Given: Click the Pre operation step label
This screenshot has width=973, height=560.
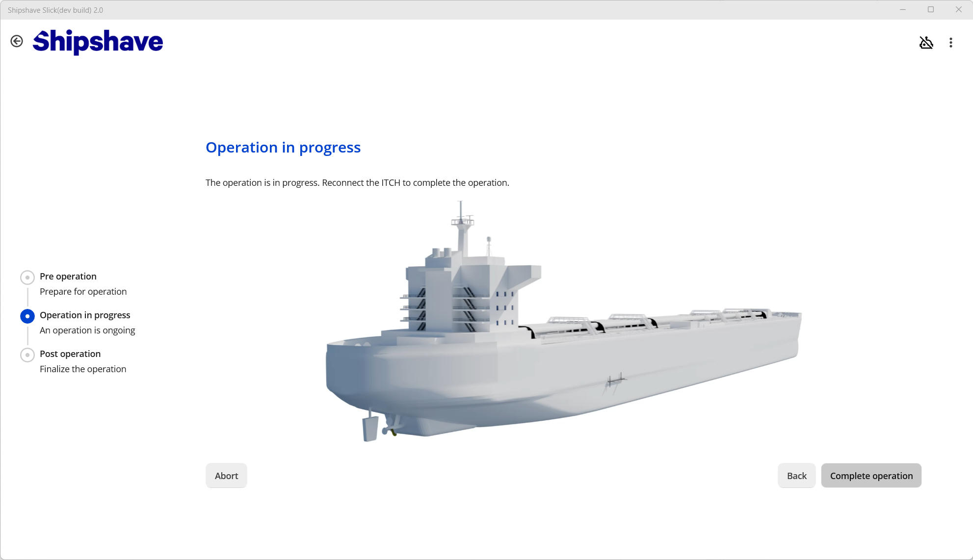Looking at the screenshot, I should (68, 277).
